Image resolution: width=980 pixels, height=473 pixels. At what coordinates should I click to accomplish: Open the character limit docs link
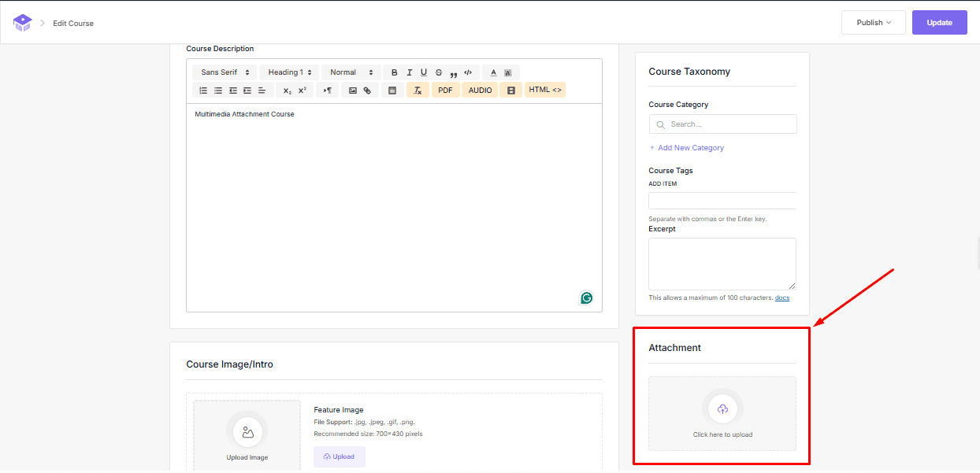[781, 297]
